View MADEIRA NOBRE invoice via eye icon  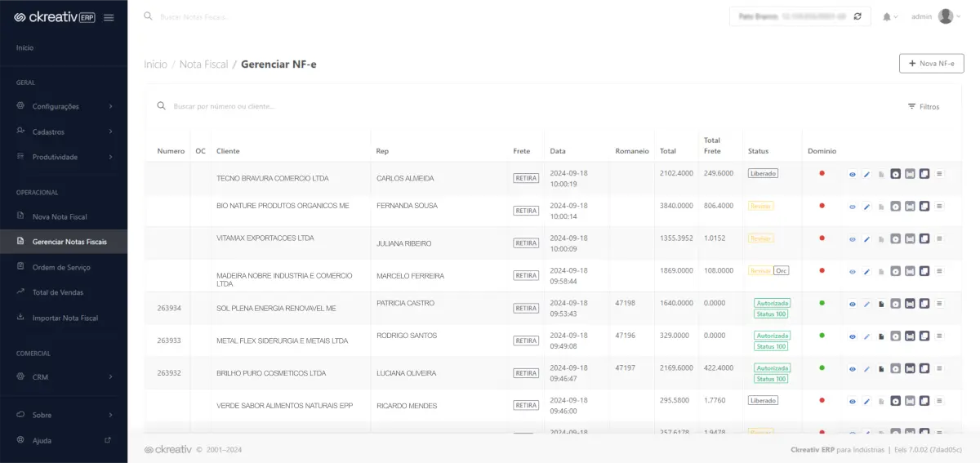pos(852,271)
